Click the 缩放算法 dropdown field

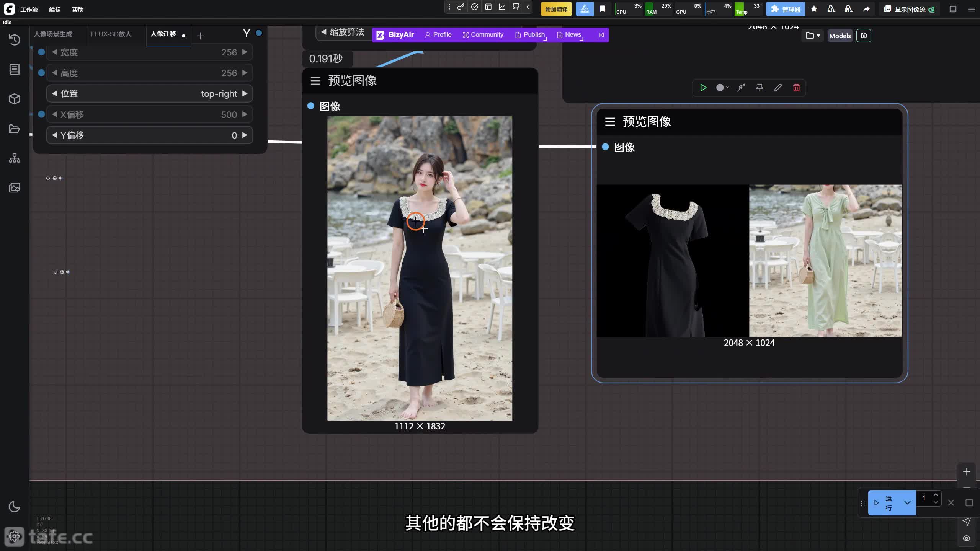click(x=343, y=32)
